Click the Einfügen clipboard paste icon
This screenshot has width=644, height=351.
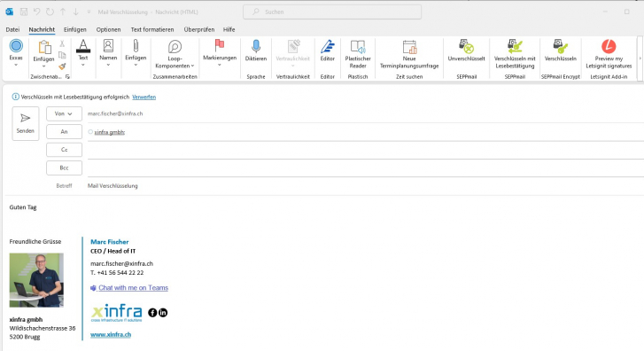[x=44, y=47]
